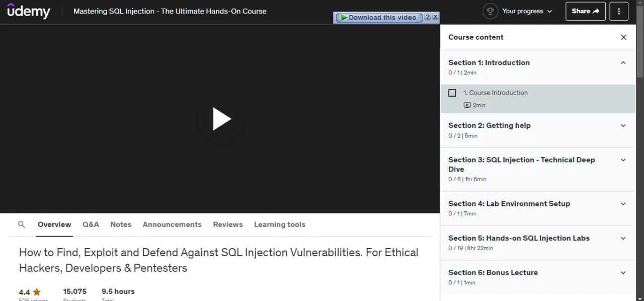Image resolution: width=644 pixels, height=301 pixels.
Task: Click Download this video button
Action: coord(378,17)
